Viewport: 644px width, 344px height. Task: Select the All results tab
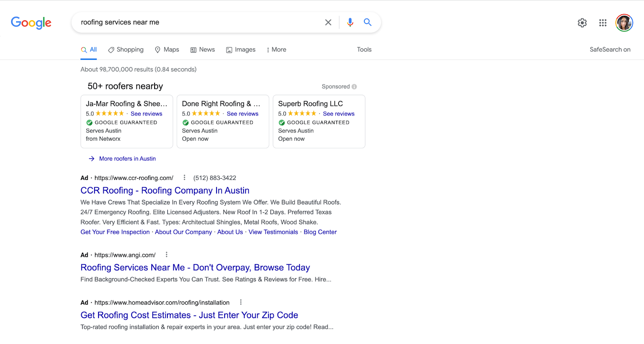[89, 49]
